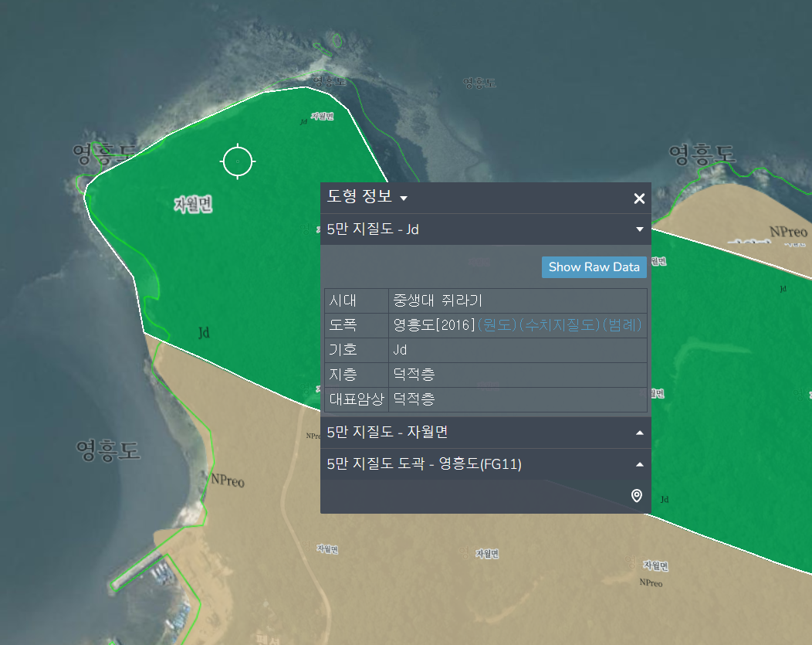Open the (범례) legend link
The width and height of the screenshot is (812, 645).
point(622,325)
